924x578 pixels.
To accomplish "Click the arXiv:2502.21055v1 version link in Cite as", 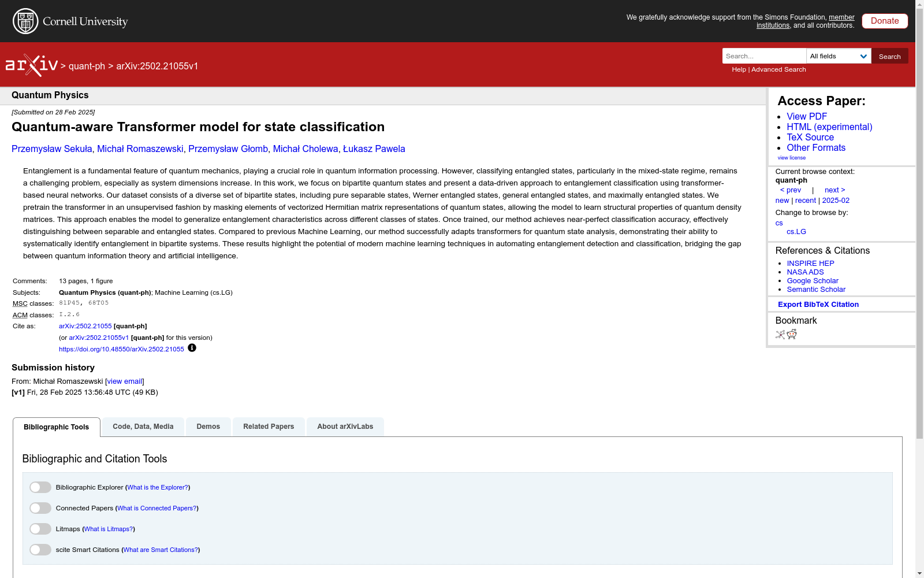I will tap(99, 338).
